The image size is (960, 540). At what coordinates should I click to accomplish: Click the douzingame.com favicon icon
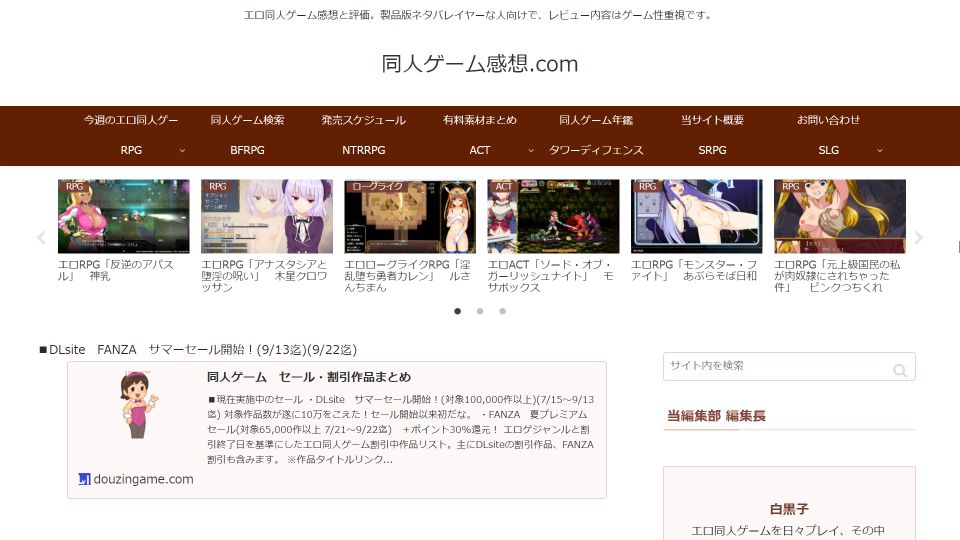click(84, 479)
